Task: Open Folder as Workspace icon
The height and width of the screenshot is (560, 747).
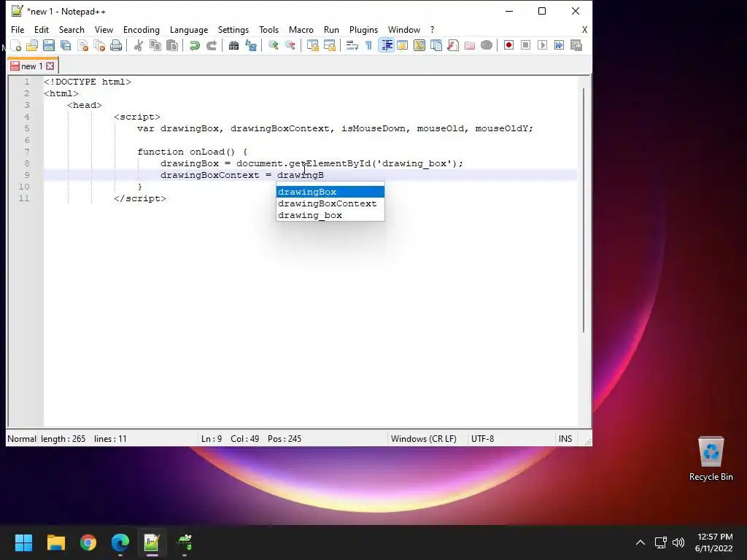Action: (470, 45)
